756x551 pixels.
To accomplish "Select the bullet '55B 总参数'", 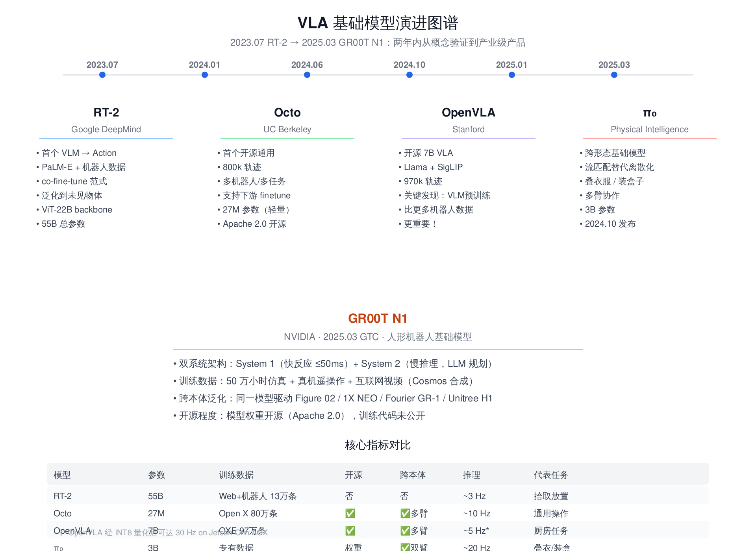I will 61,224.
